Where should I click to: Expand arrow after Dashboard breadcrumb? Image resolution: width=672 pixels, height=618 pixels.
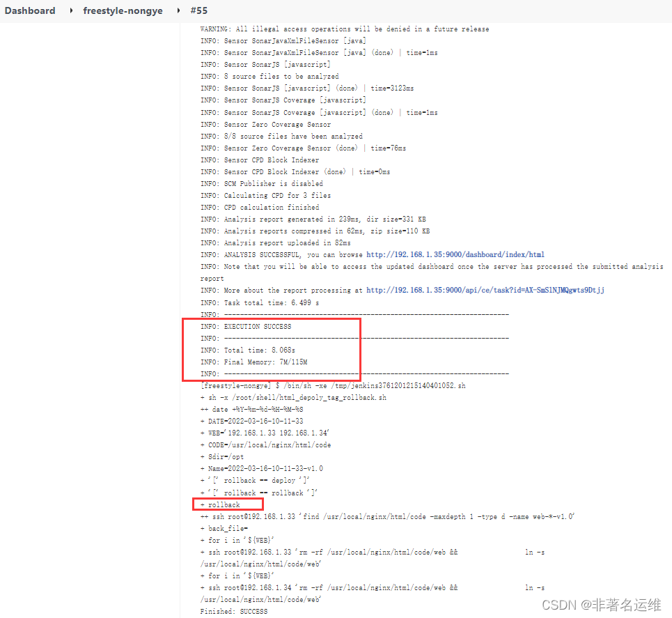point(71,10)
